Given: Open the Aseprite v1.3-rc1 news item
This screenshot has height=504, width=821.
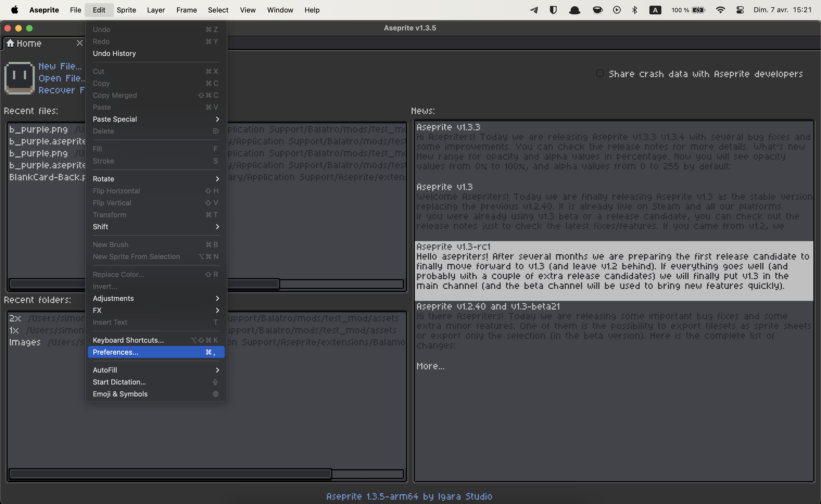Looking at the screenshot, I should (x=614, y=271).
